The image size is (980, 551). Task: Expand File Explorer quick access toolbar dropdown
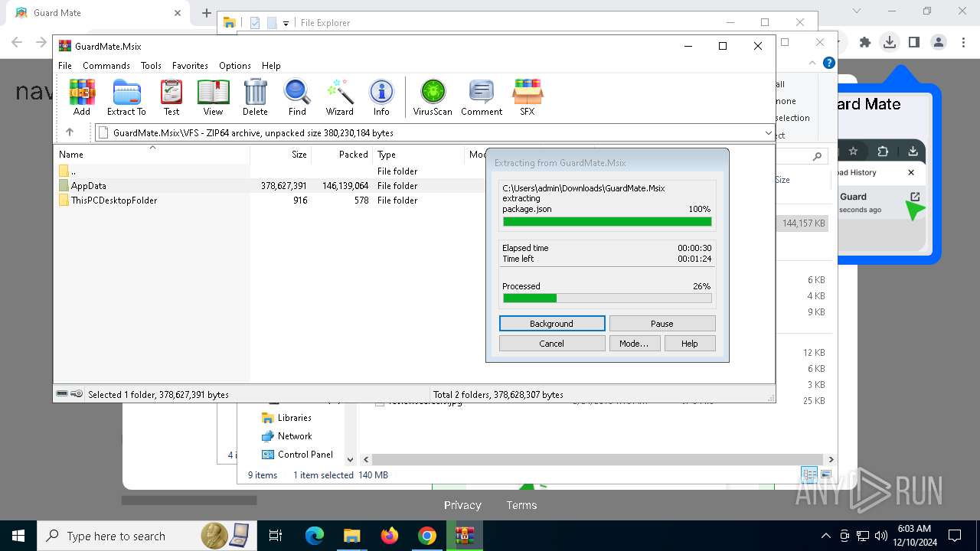286,23
